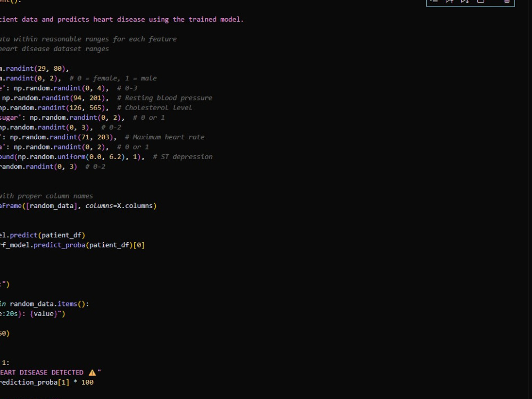The height and width of the screenshot is (399, 532).
Task: Click the "* 100" multiplier
Action: (x=84, y=383)
